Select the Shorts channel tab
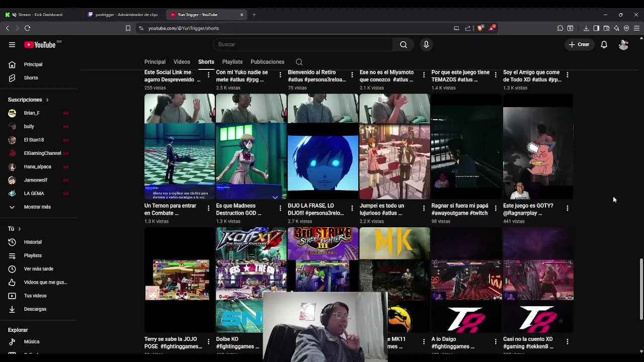This screenshot has width=644, height=362. [206, 62]
